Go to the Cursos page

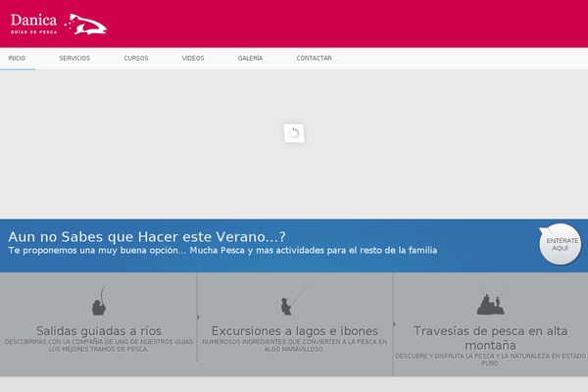tap(136, 58)
